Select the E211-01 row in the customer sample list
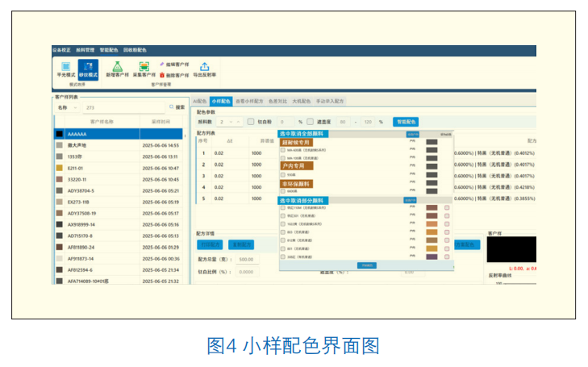Viewport: 588px width, 367px height. click(118, 169)
